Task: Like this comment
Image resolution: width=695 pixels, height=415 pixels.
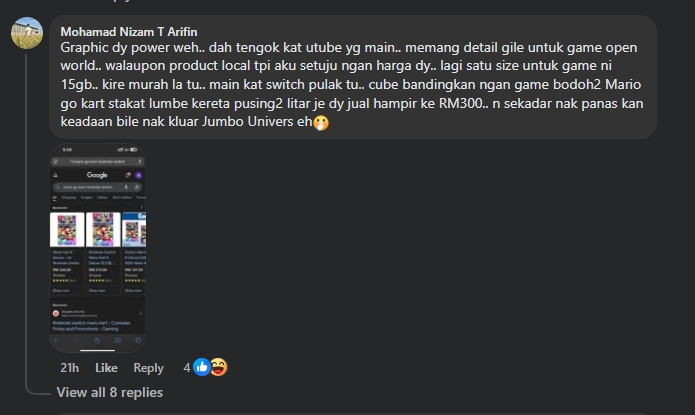Action: tap(106, 368)
